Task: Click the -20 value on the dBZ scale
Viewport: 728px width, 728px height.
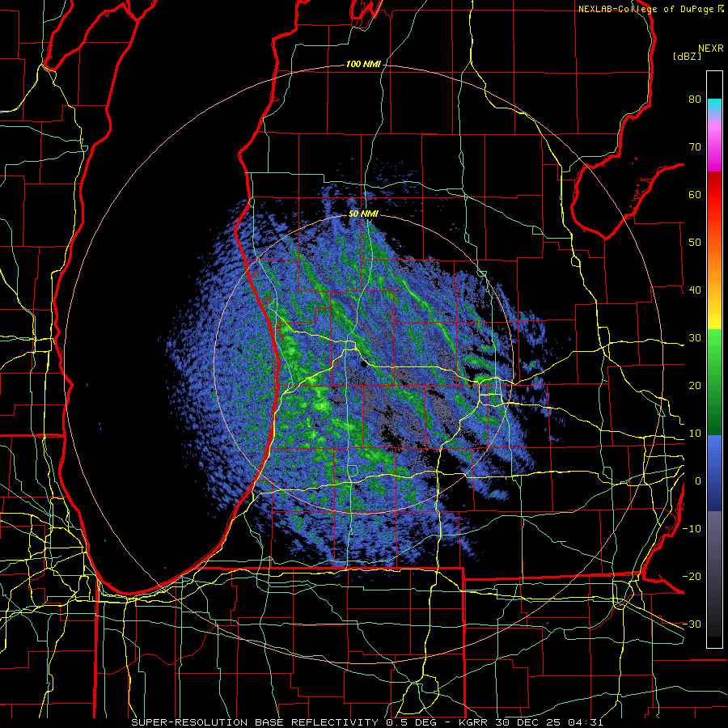Action: coord(692,576)
